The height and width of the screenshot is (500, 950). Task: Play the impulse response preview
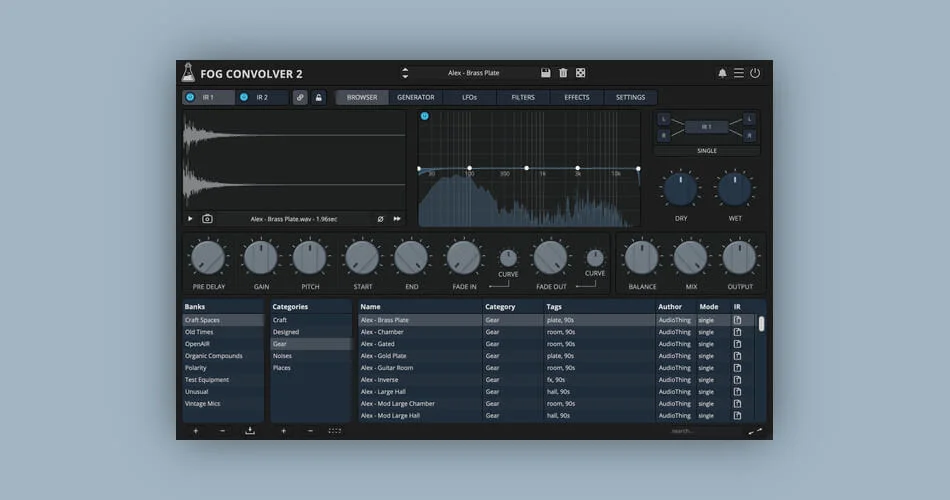190,219
